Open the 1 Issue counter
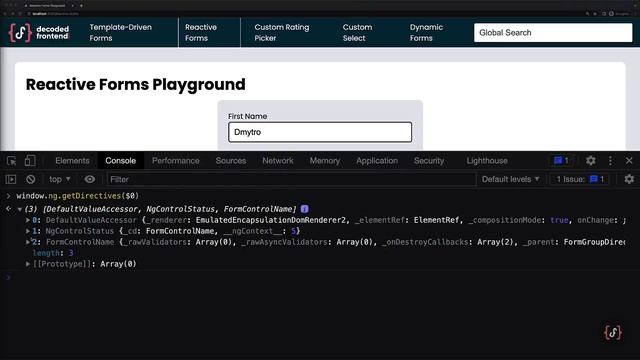The image size is (640, 360). pyautogui.click(x=580, y=179)
